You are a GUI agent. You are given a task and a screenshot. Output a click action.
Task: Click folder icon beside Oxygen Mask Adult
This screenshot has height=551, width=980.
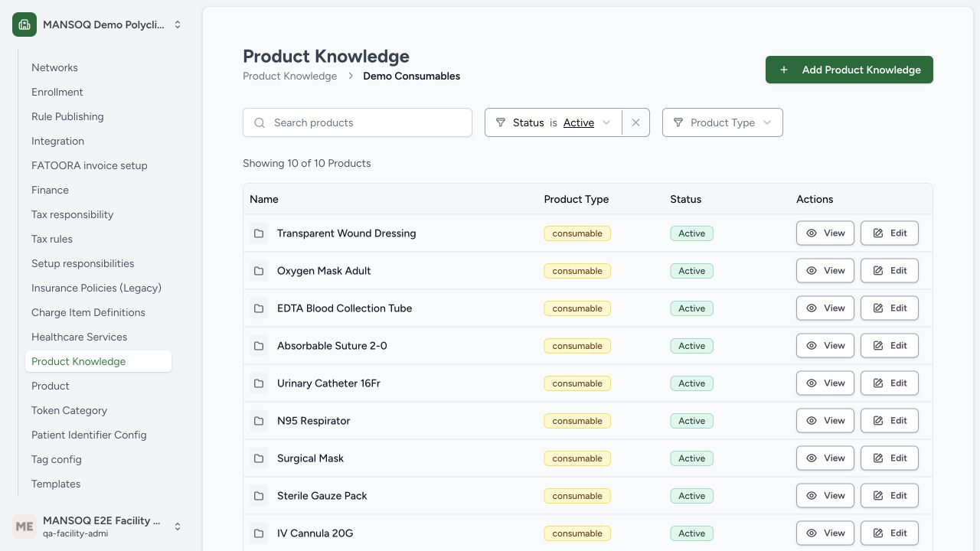tap(259, 271)
